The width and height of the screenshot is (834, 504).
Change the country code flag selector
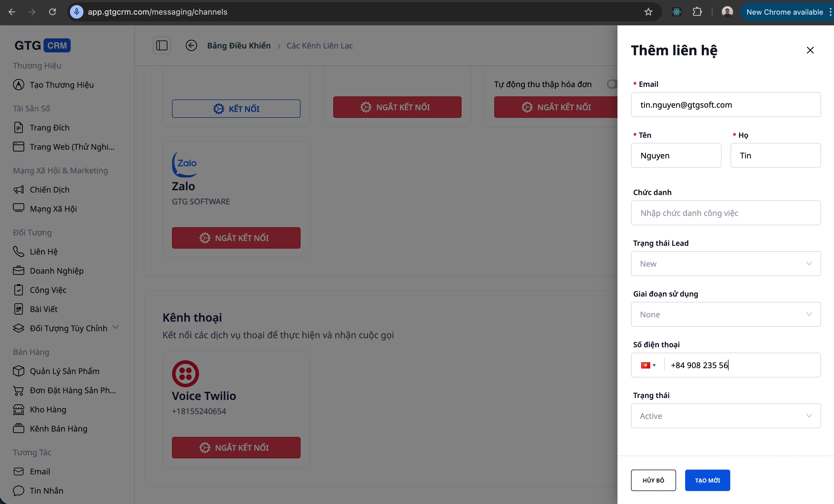point(648,365)
